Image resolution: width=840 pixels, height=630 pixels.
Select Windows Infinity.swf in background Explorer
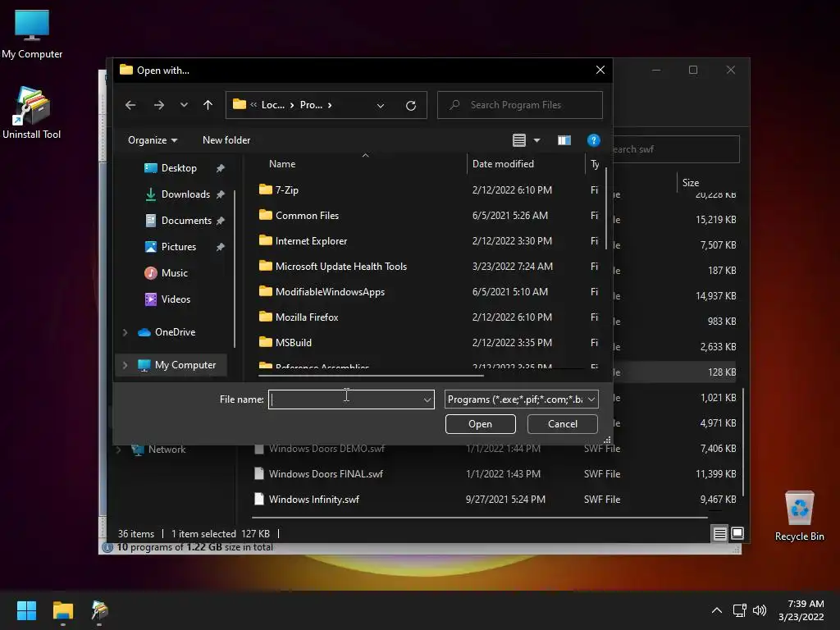[x=314, y=500]
